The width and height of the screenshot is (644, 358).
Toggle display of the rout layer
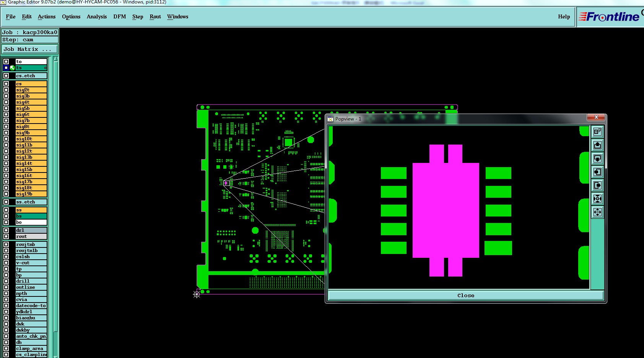6,236
